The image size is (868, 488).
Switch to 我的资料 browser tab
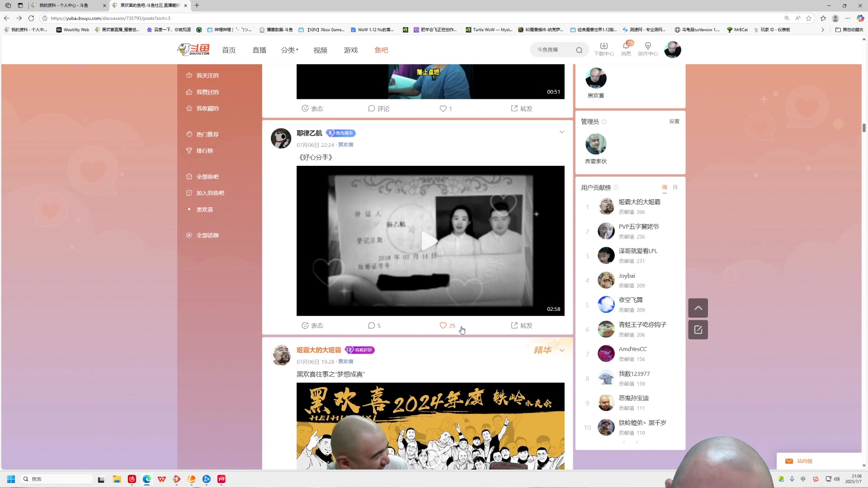coord(68,5)
